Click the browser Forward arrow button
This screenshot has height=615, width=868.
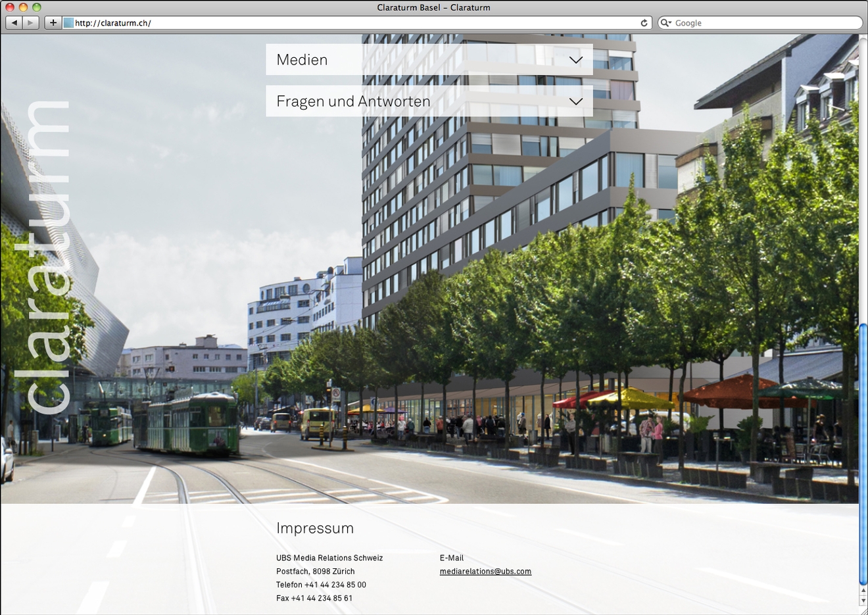(x=31, y=23)
